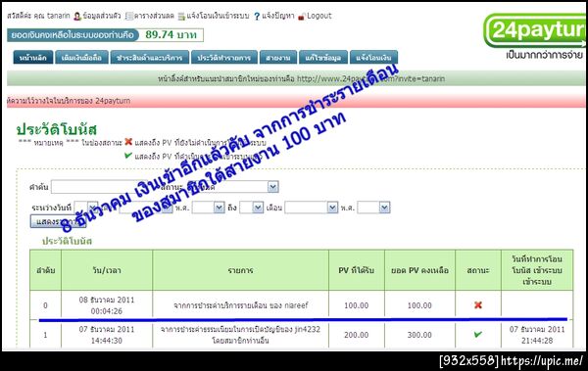
Task: Click the รายการ column header
Action: (241, 270)
